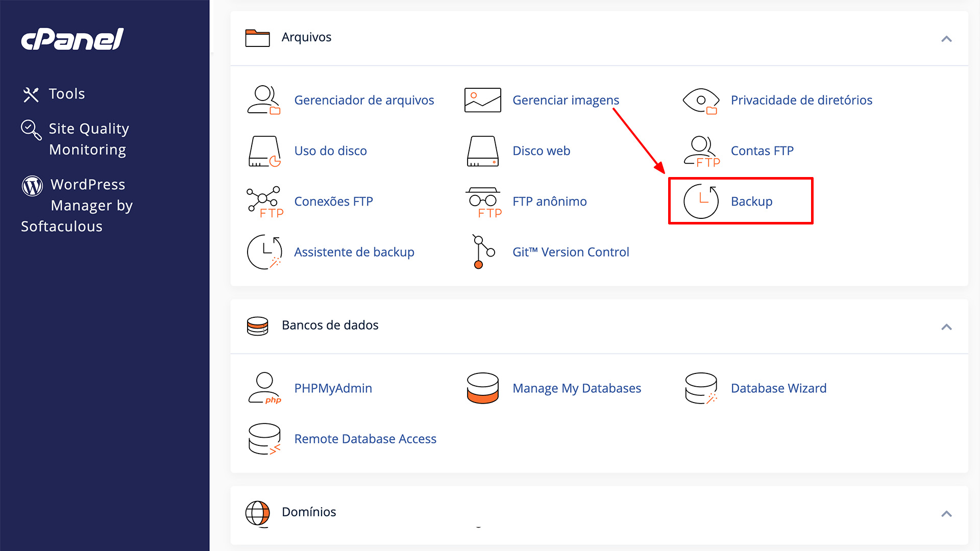The height and width of the screenshot is (551, 980).
Task: Click the Git Version Control branch icon
Action: click(x=483, y=252)
